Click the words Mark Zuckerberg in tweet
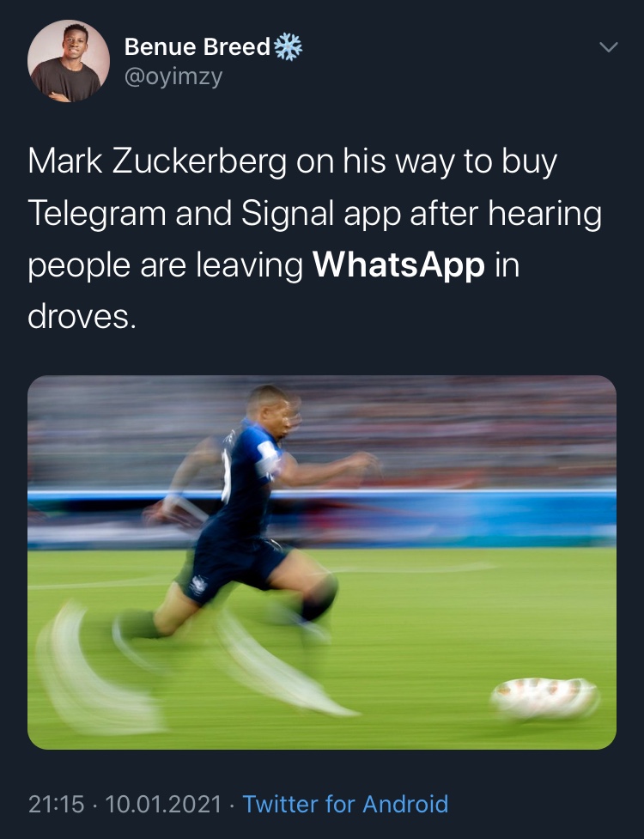The width and height of the screenshot is (644, 839). point(157,161)
